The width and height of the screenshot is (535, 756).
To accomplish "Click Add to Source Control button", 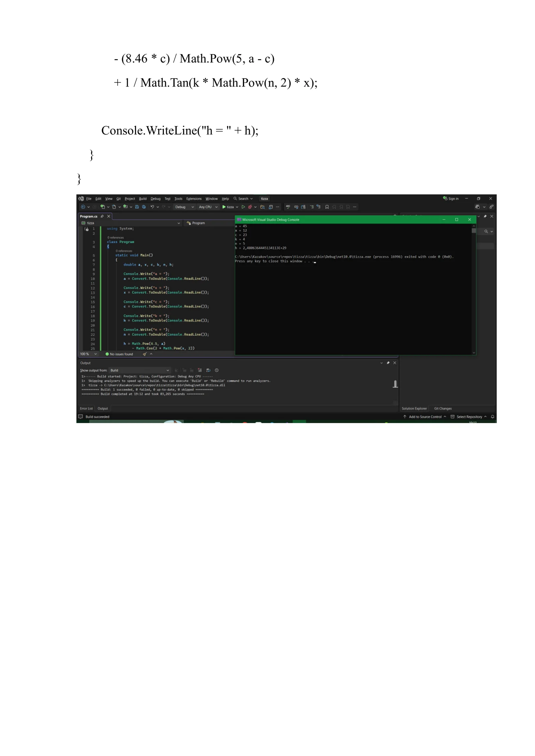I will click(x=425, y=417).
